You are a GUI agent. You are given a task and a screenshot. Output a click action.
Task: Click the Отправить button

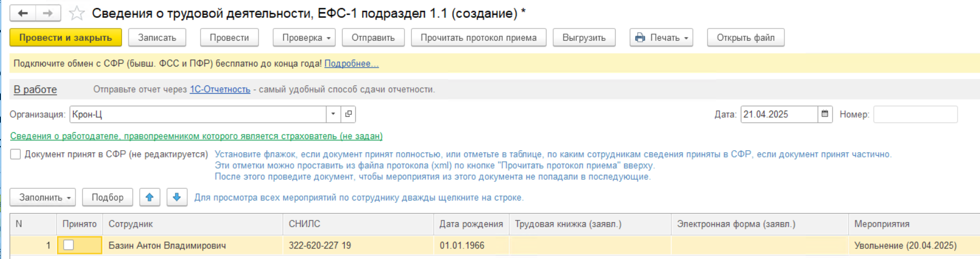373,37
